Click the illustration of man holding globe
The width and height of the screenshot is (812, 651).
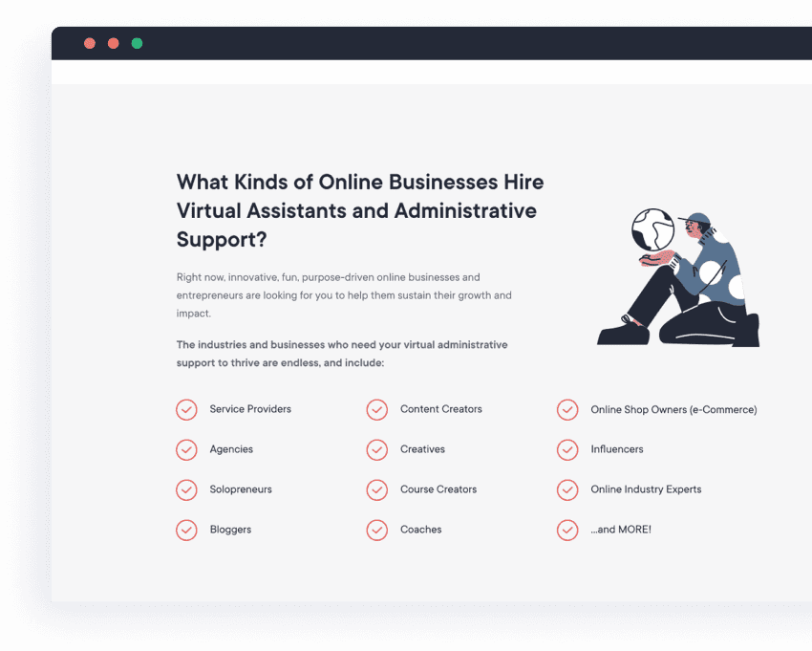coord(678,277)
